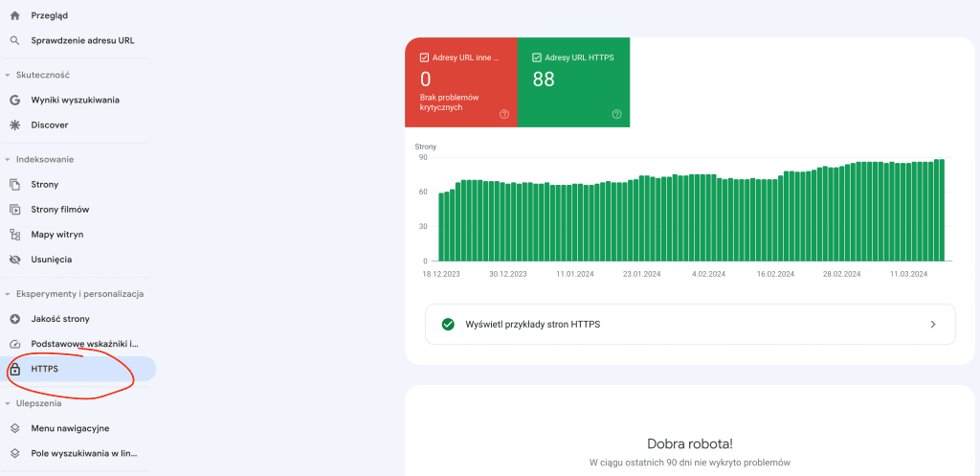Click the Strony filmów video icon
Image resolution: width=980 pixels, height=476 pixels.
15,210
